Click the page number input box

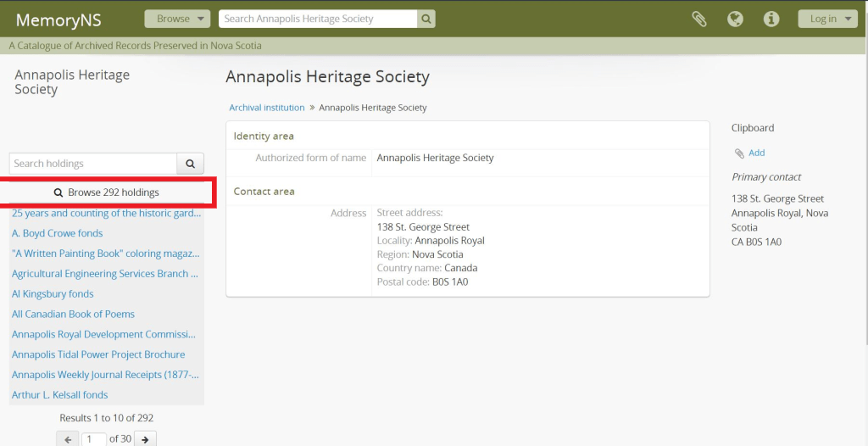95,439
